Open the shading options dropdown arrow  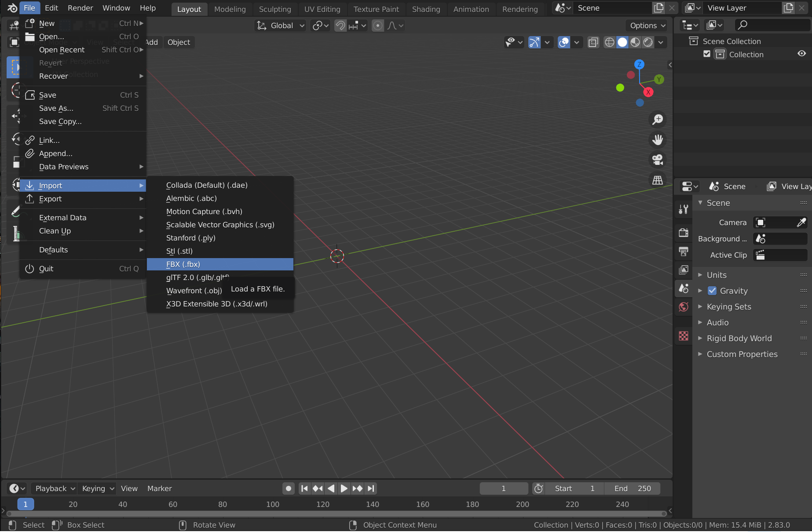pyautogui.click(x=661, y=42)
